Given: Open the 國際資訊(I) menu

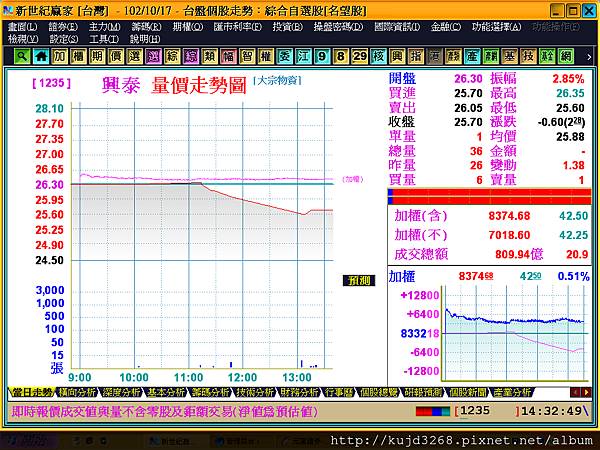Looking at the screenshot, I should click(x=397, y=27).
